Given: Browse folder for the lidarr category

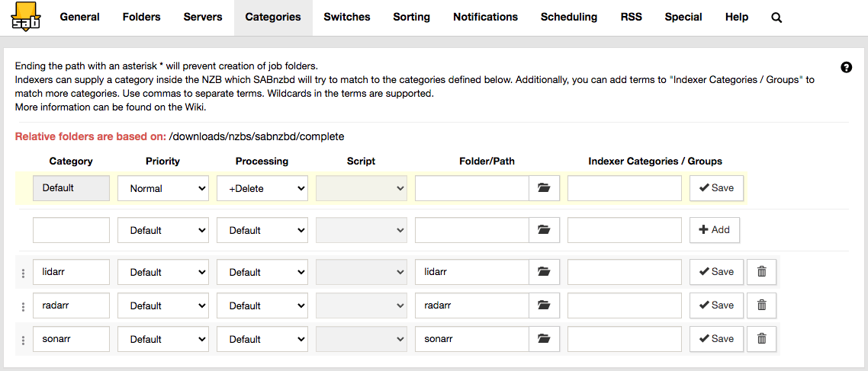Looking at the screenshot, I should click(x=544, y=272).
